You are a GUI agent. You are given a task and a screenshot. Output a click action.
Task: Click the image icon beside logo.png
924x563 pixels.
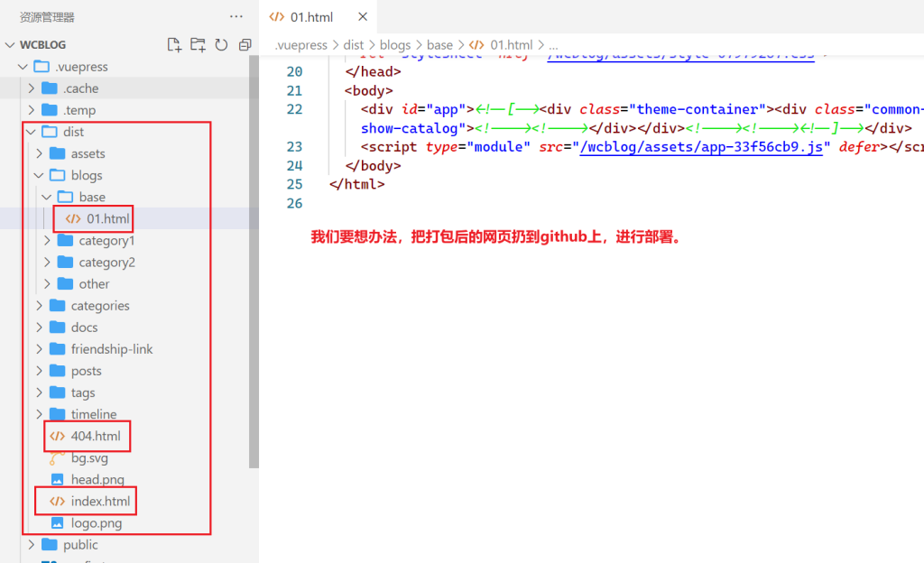(57, 523)
